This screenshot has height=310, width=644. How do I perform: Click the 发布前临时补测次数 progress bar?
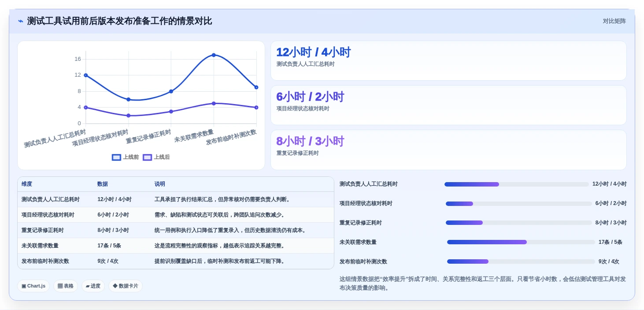coord(521,262)
